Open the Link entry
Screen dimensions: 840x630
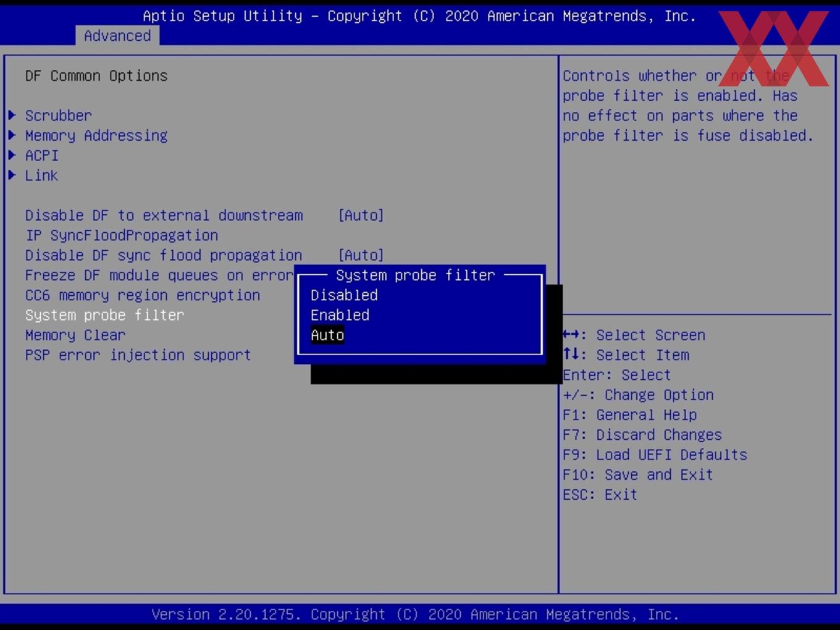pos(41,175)
